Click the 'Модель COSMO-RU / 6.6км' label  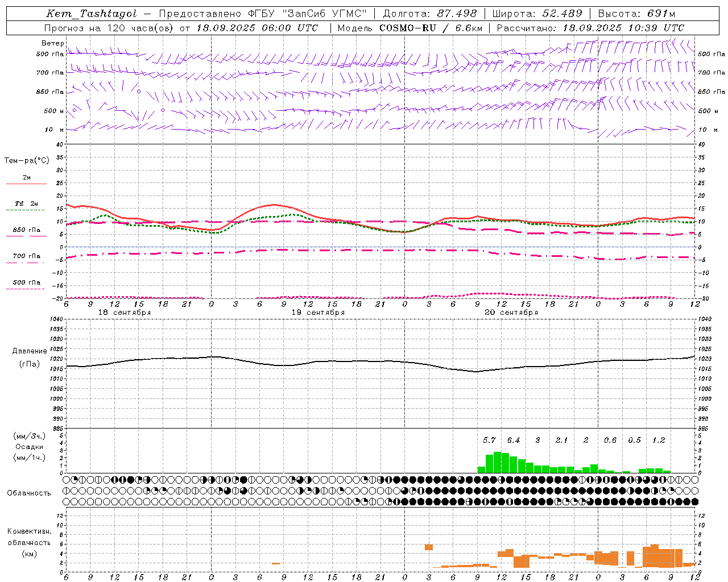click(x=410, y=28)
